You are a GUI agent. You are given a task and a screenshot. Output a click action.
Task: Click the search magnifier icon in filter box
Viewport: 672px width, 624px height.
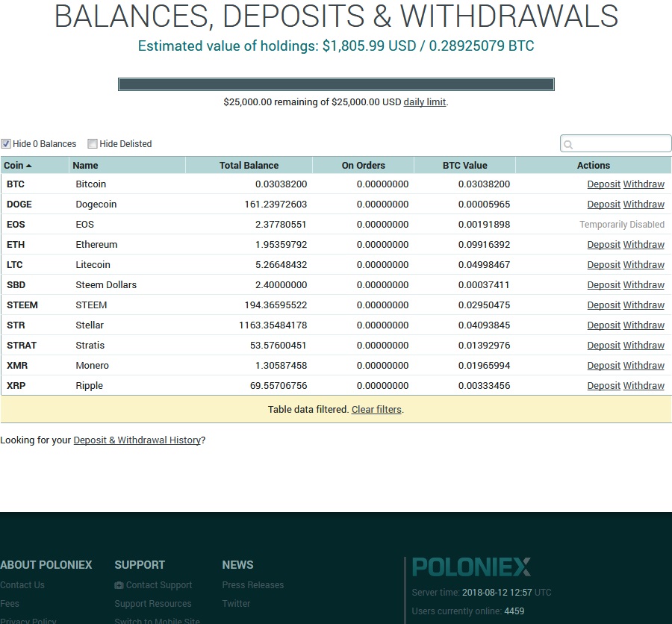pyautogui.click(x=568, y=144)
